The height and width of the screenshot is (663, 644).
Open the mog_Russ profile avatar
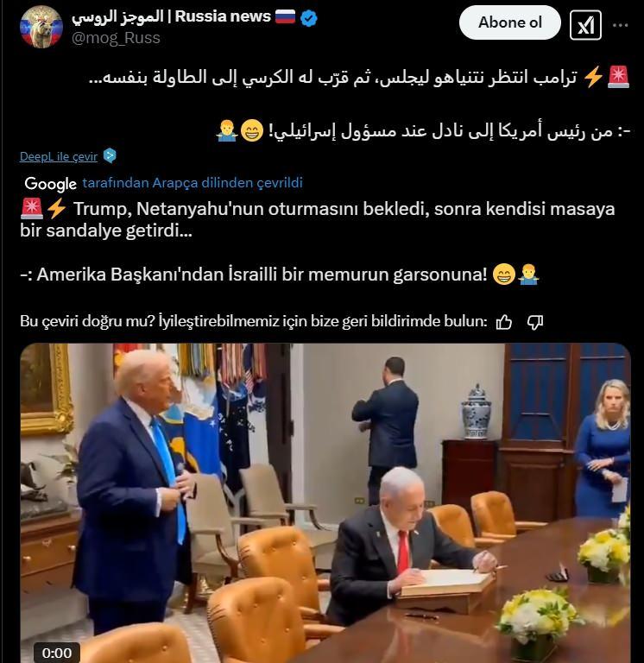click(41, 27)
